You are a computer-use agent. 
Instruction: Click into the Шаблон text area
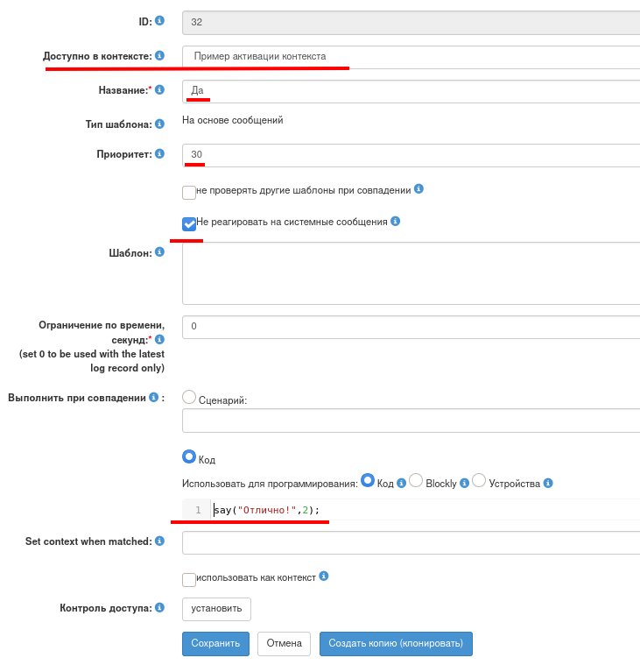point(411,275)
